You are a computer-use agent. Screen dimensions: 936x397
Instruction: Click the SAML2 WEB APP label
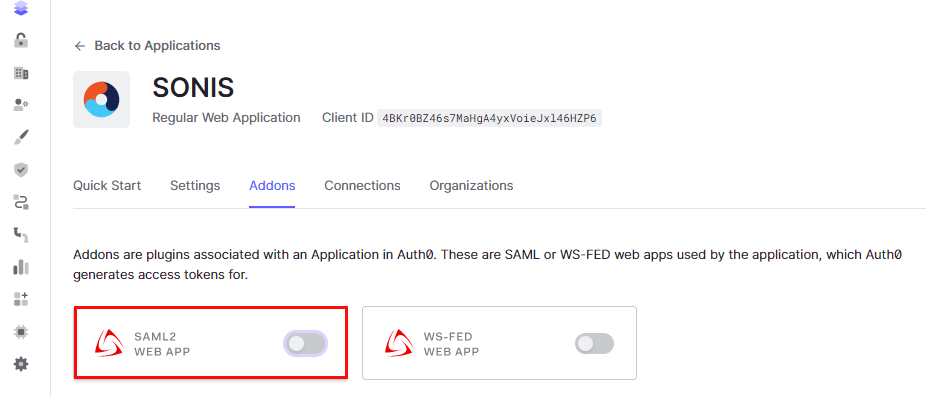tap(162, 344)
